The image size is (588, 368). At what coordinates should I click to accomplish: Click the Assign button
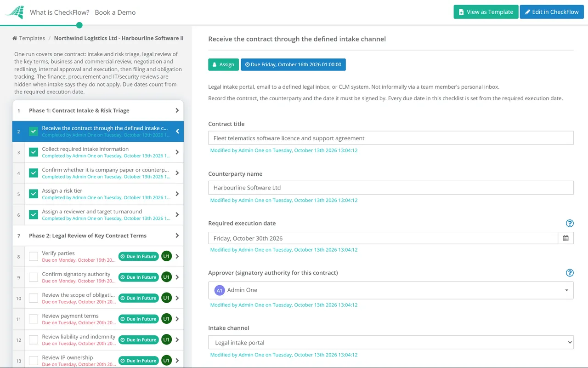[x=223, y=64]
